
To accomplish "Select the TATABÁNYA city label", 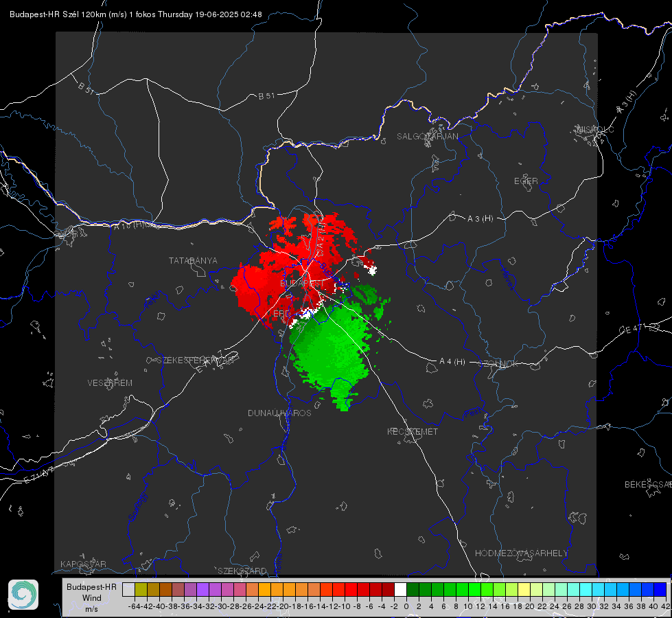I will pyautogui.click(x=193, y=261).
